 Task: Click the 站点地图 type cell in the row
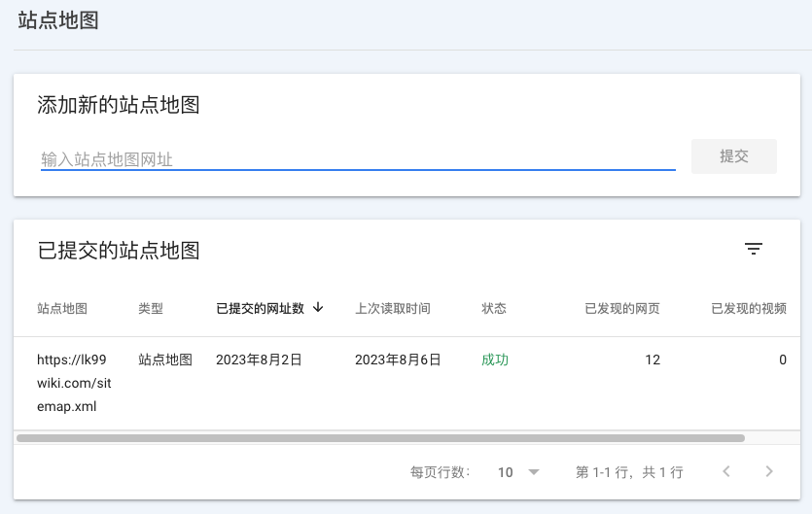(x=165, y=360)
